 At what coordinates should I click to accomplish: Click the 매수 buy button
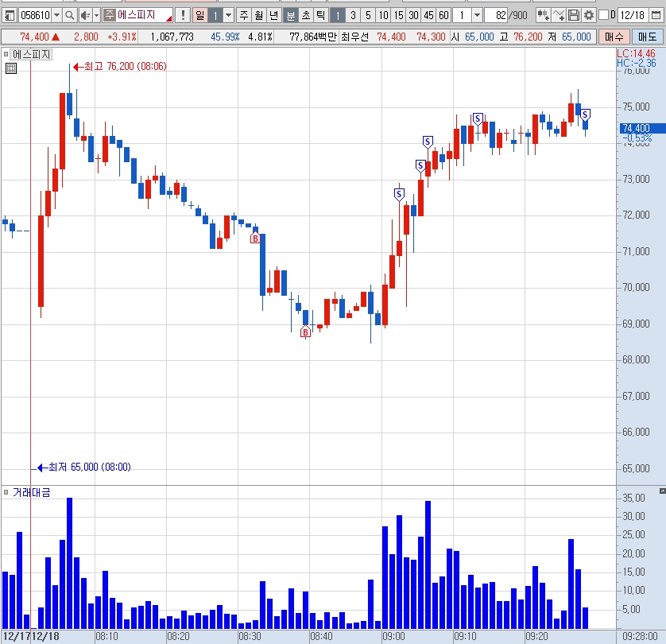(614, 37)
